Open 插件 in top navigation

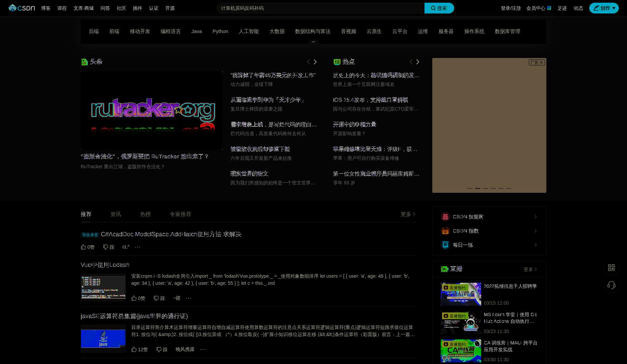[138, 8]
